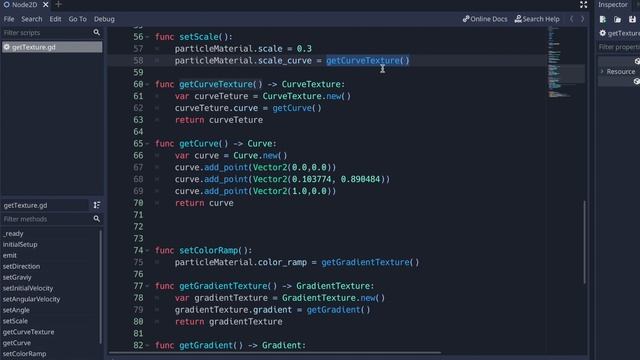Screen dimensions: 640x360
Task: Go to previous edited document arrow
Action: pos(571,19)
